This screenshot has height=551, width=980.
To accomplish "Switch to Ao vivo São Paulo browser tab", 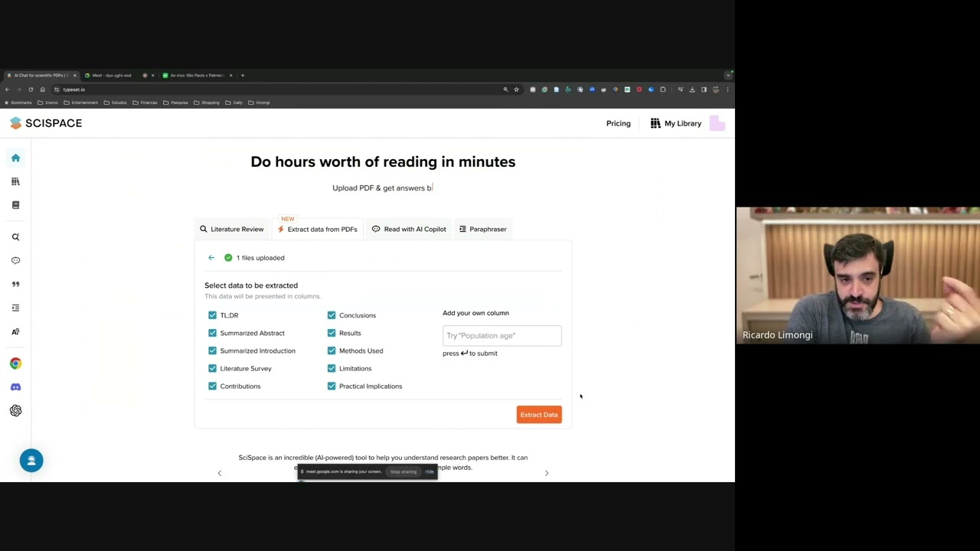I will (x=198, y=75).
